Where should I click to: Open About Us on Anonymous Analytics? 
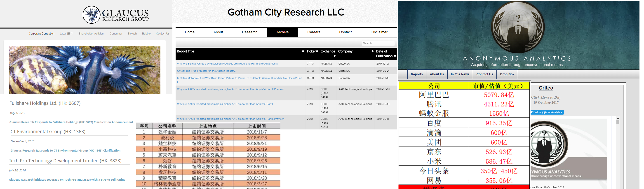[437, 74]
